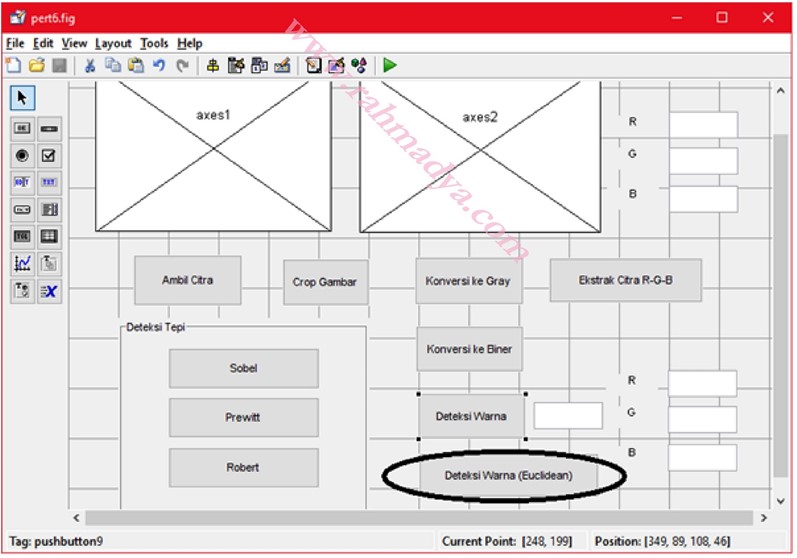
Task: Open the Align Objects tool
Action: [212, 65]
